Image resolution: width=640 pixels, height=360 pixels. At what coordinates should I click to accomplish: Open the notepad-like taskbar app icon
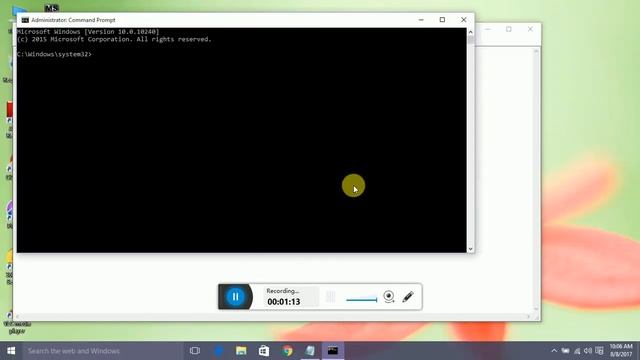(x=310, y=351)
